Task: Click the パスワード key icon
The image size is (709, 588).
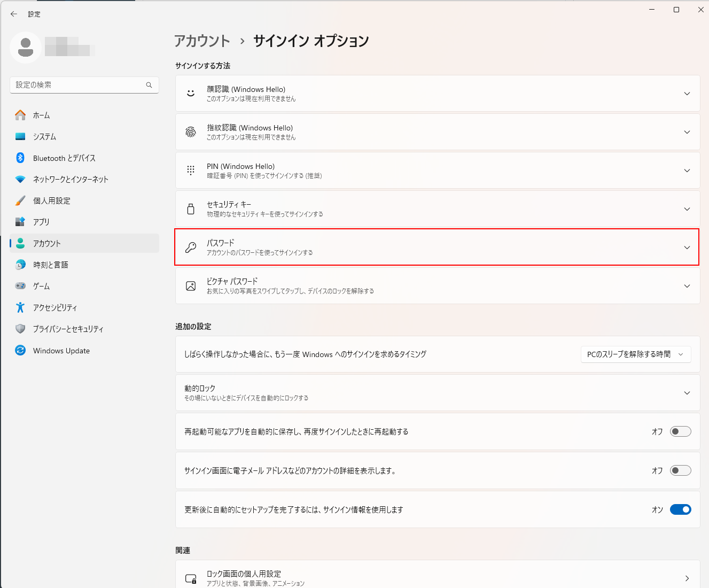Action: coord(191,247)
